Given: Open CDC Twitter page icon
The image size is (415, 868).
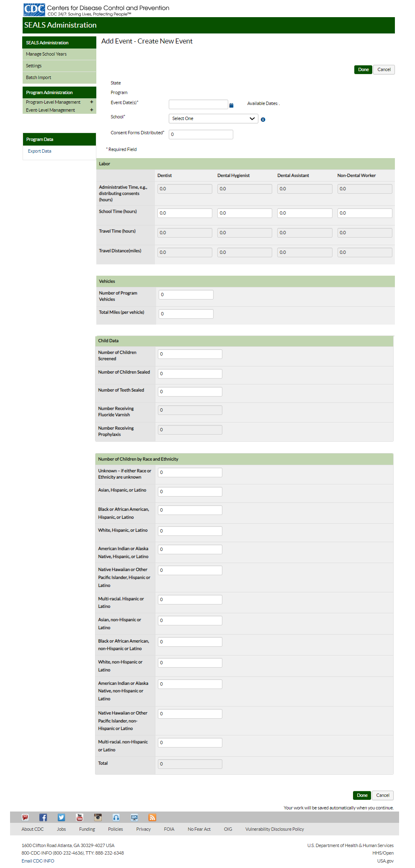Looking at the screenshot, I should pos(62,817).
